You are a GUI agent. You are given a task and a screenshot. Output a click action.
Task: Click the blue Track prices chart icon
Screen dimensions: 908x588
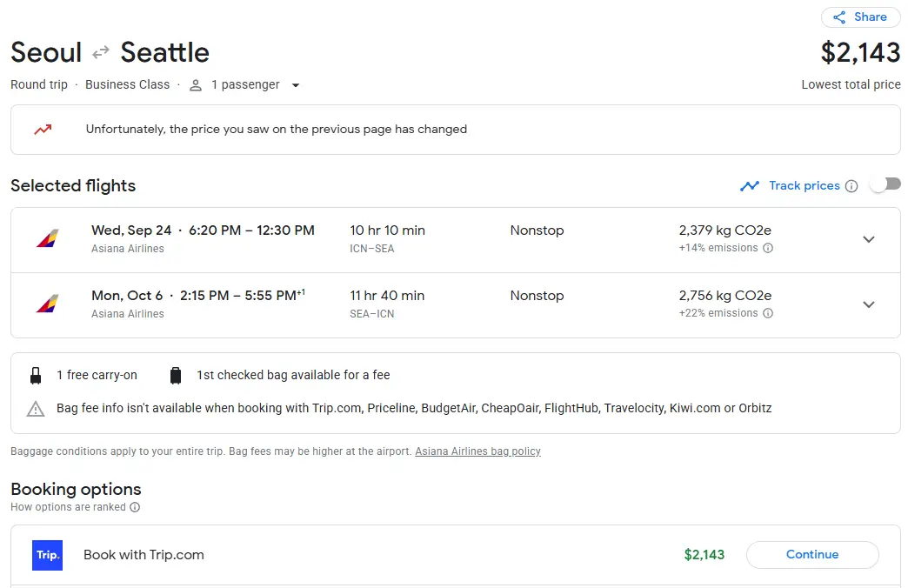coord(750,186)
